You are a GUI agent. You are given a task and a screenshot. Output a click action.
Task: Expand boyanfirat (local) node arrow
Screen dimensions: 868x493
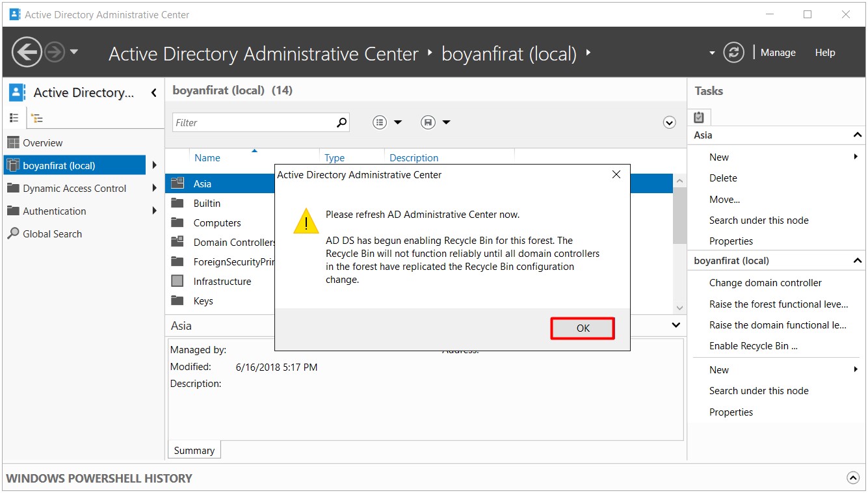[154, 165]
